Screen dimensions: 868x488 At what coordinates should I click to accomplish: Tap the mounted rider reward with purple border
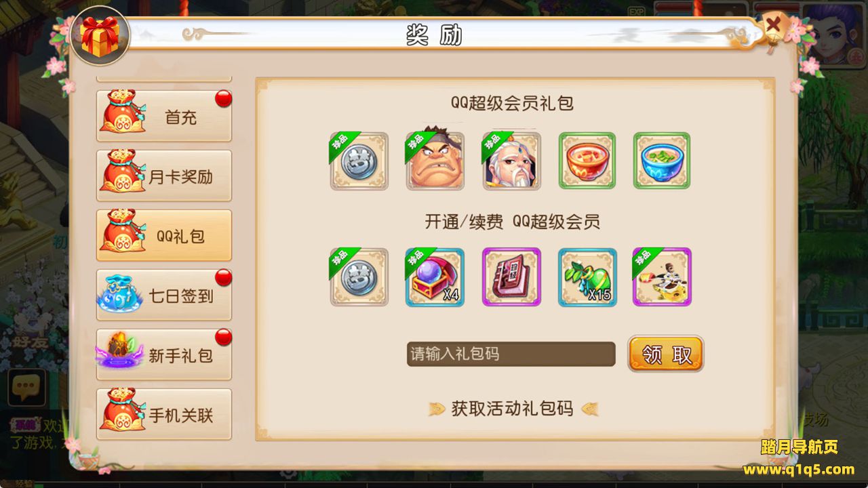(x=662, y=277)
